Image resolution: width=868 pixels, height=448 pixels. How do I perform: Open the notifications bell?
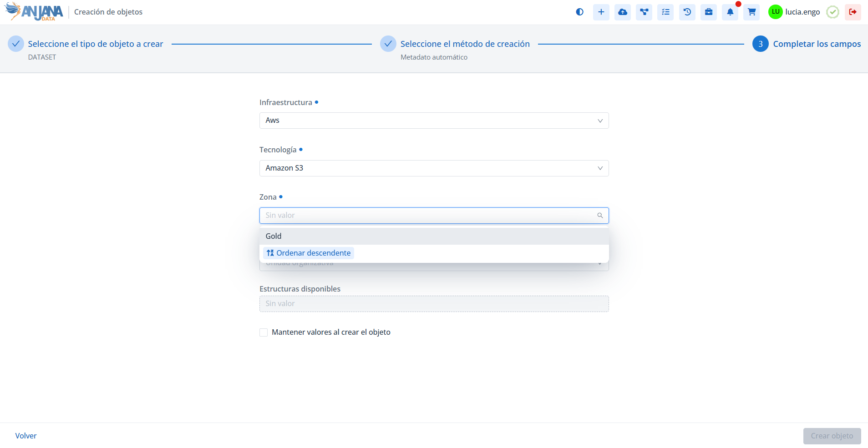point(730,12)
